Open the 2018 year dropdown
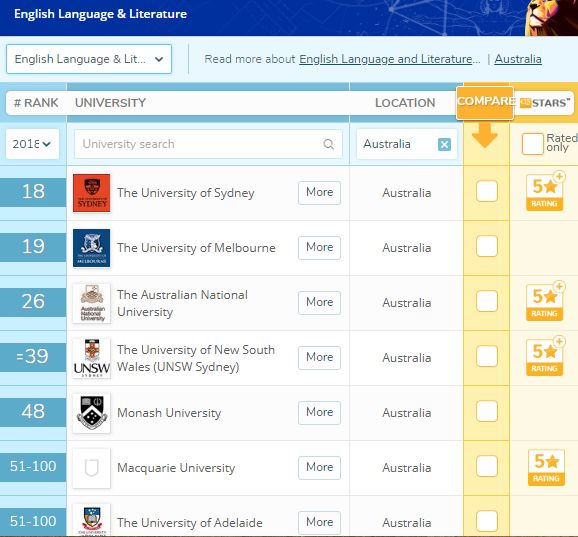Viewport: 578px width, 537px height. pyautogui.click(x=32, y=144)
